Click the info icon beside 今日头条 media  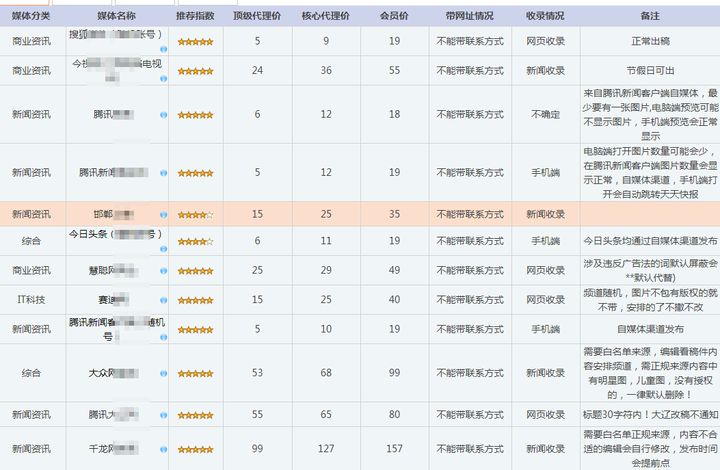[x=163, y=249]
